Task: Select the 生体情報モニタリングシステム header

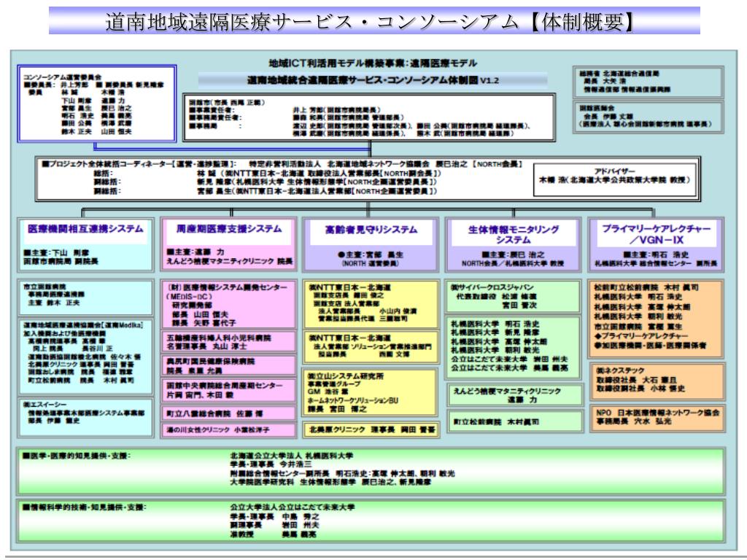Action: pyautogui.click(x=513, y=234)
